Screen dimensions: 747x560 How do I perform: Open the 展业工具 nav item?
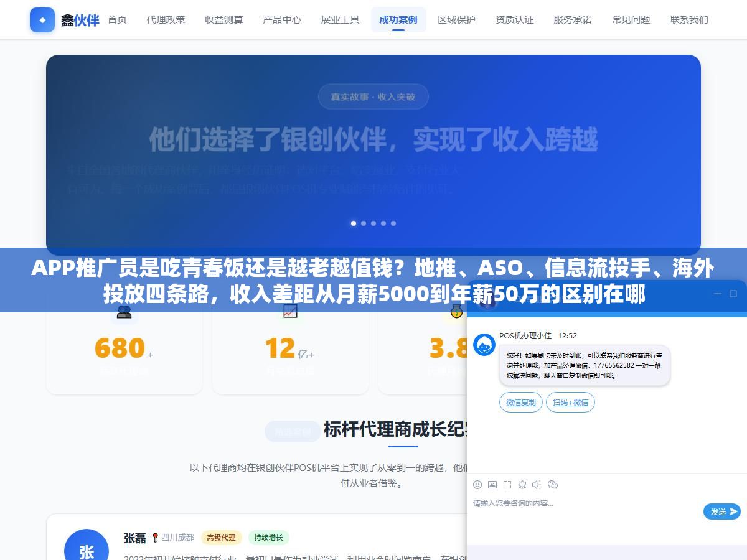click(x=341, y=20)
